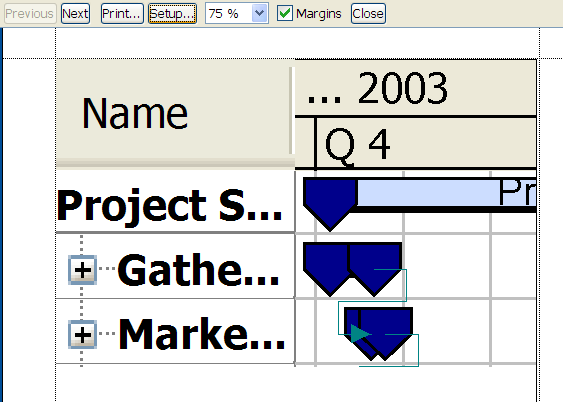Open the zoom percentage dropdown arrow
Screen dimensions: 563x402
260,14
